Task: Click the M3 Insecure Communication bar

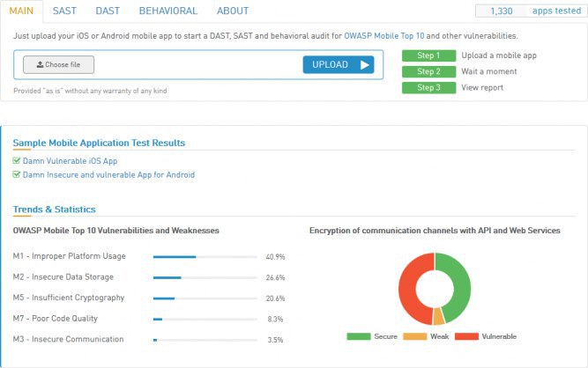Action: (x=205, y=340)
